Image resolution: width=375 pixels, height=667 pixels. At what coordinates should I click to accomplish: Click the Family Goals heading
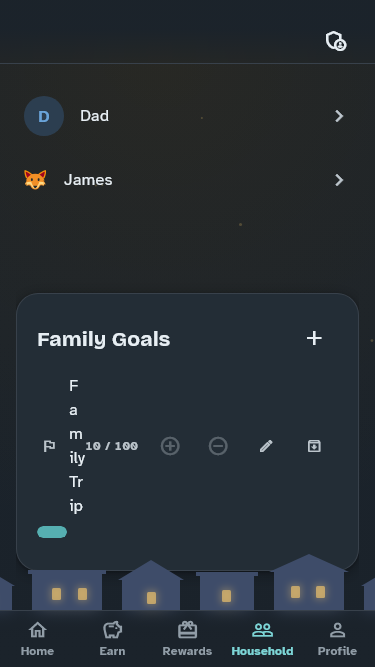pyautogui.click(x=104, y=339)
